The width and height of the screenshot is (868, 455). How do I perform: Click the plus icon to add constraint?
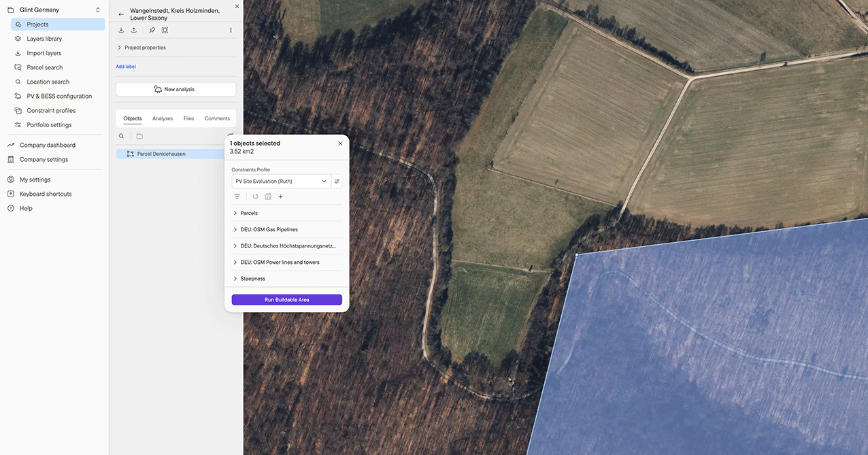point(281,197)
